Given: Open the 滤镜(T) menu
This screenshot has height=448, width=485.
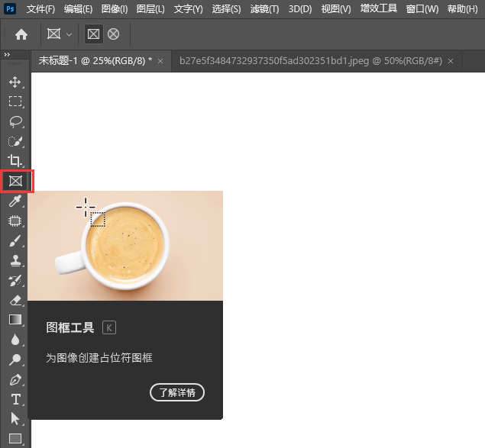Looking at the screenshot, I should tap(264, 9).
